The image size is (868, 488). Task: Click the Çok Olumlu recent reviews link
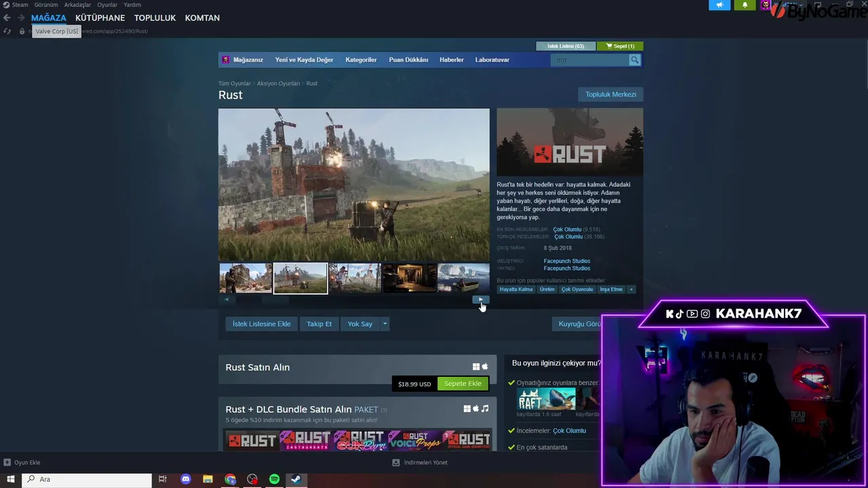coord(567,230)
